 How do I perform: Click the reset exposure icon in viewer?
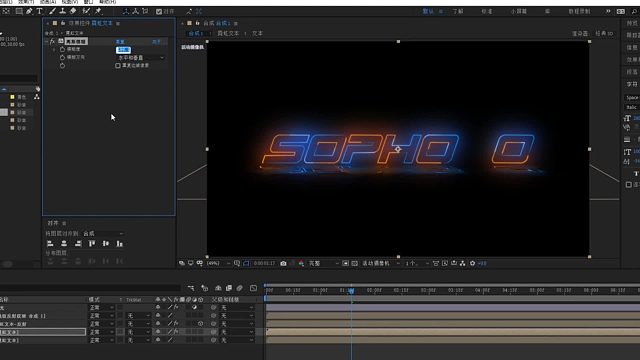[x=472, y=264]
